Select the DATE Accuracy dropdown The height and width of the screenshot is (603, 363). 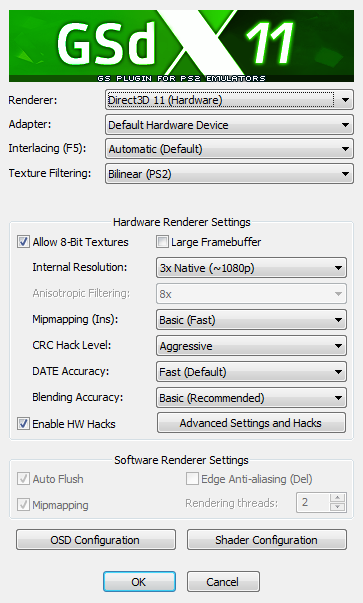click(x=251, y=372)
